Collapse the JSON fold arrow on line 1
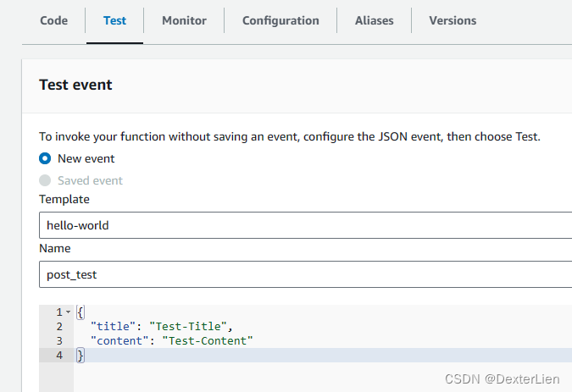The height and width of the screenshot is (392, 572). click(68, 312)
